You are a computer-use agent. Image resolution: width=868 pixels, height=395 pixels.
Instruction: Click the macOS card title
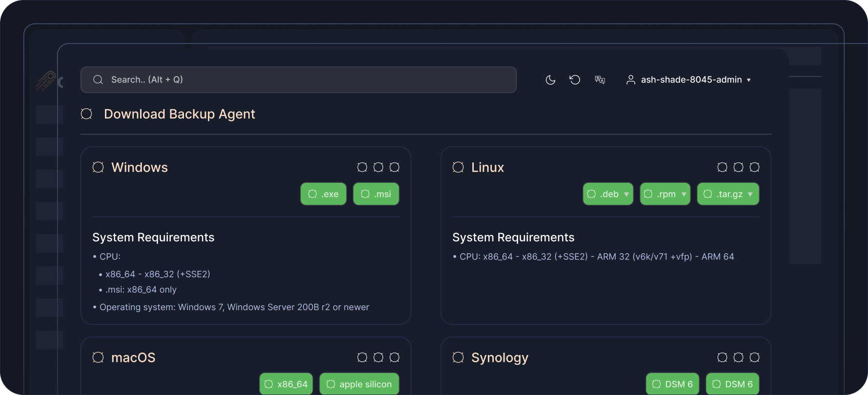pyautogui.click(x=133, y=357)
